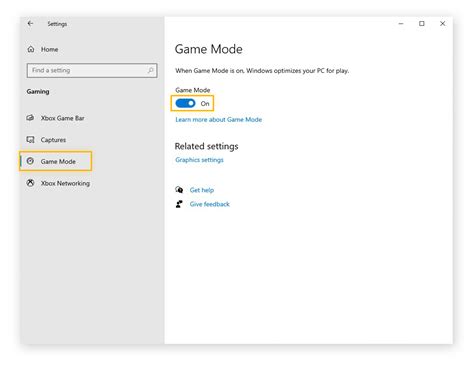474x366 pixels.
Task: Click the Xbox Networking icon
Action: pos(30,183)
